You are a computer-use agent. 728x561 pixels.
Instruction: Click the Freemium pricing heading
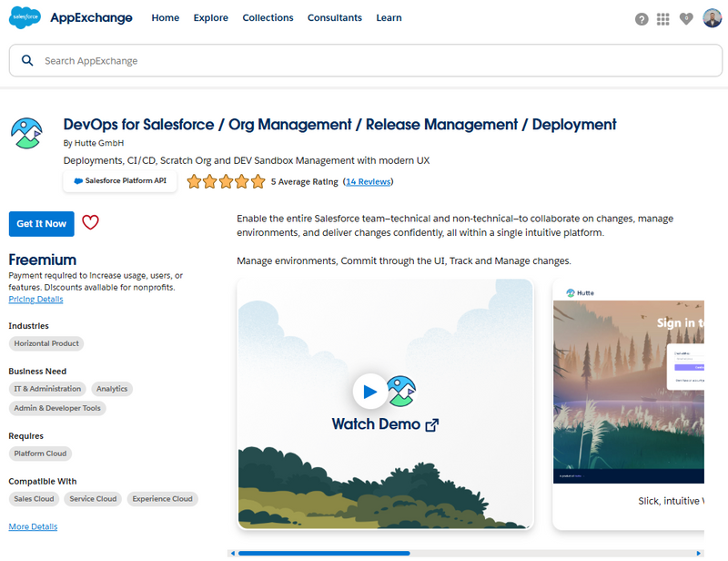point(42,260)
